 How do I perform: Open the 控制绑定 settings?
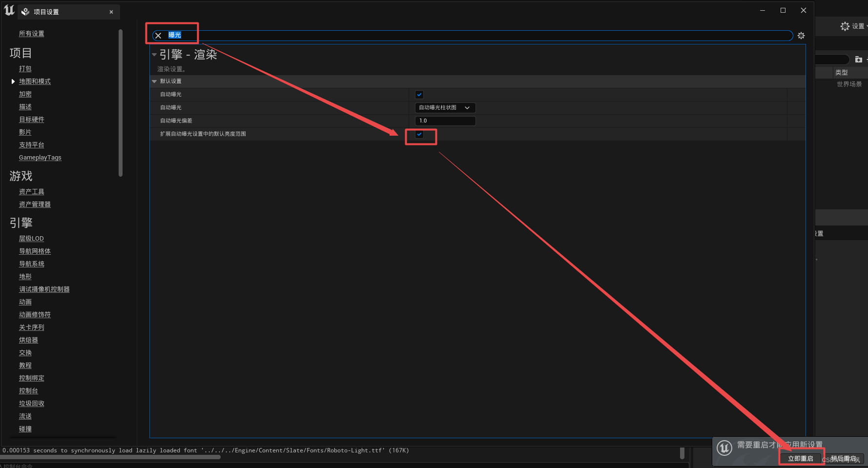coord(31,378)
